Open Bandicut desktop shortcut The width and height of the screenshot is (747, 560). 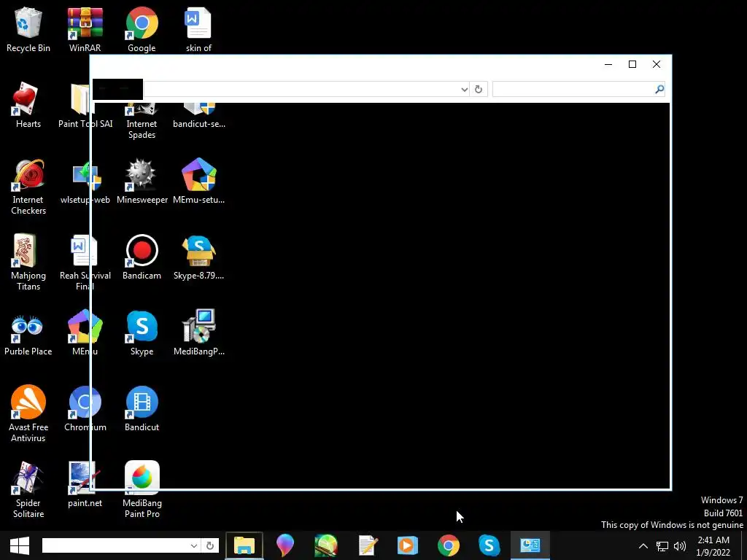[x=142, y=408]
